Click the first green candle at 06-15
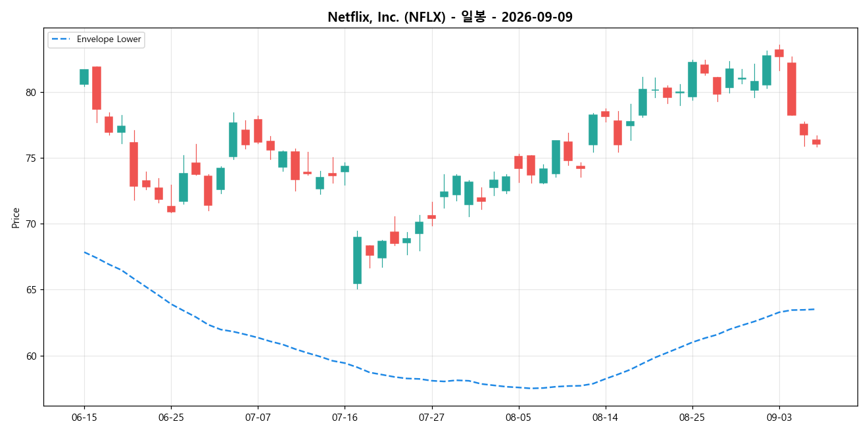Screen dimensions: 868x434 pyautogui.click(x=84, y=77)
